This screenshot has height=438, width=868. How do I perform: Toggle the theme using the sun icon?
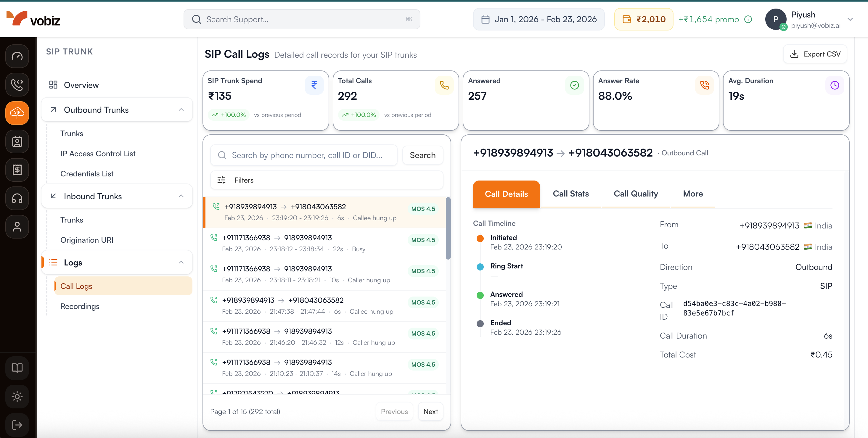tap(17, 397)
